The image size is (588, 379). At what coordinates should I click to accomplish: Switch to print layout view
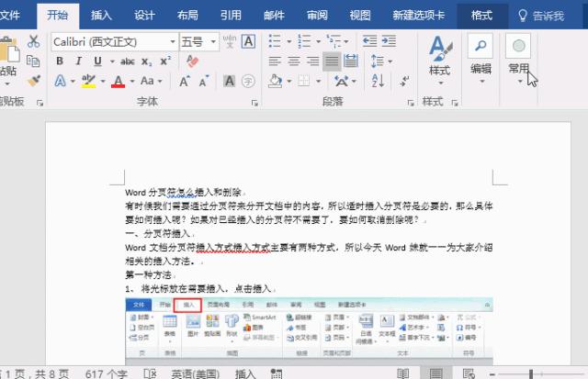436,373
